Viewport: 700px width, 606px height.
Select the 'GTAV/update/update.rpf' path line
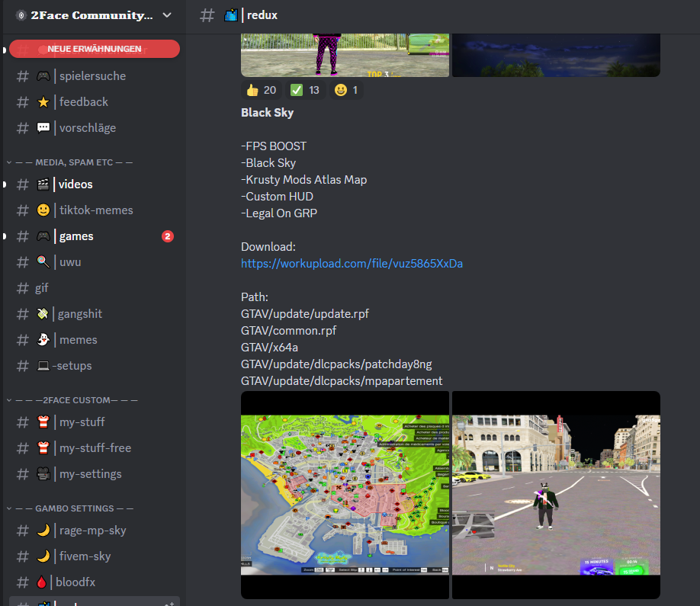pyautogui.click(x=305, y=314)
